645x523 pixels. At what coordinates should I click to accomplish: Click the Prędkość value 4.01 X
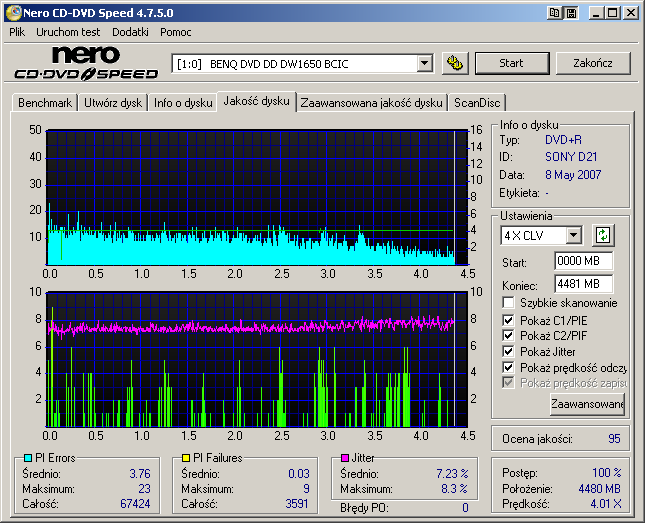606,504
